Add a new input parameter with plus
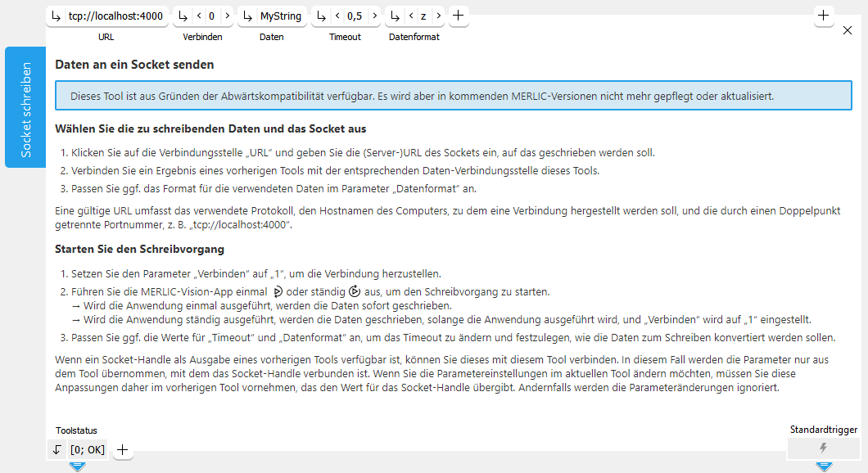 click(x=459, y=16)
